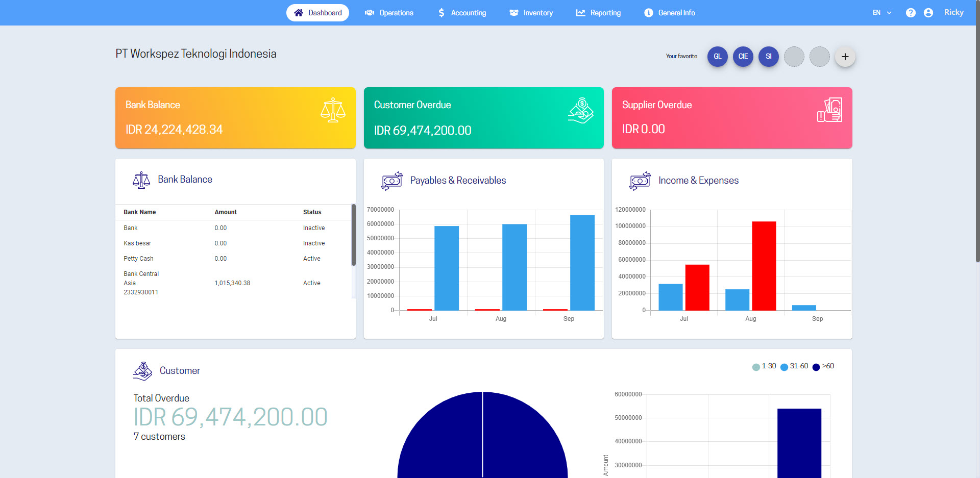The height and width of the screenshot is (478, 980).
Task: Toggle the 1-30 legend swatch
Action: coord(756,367)
